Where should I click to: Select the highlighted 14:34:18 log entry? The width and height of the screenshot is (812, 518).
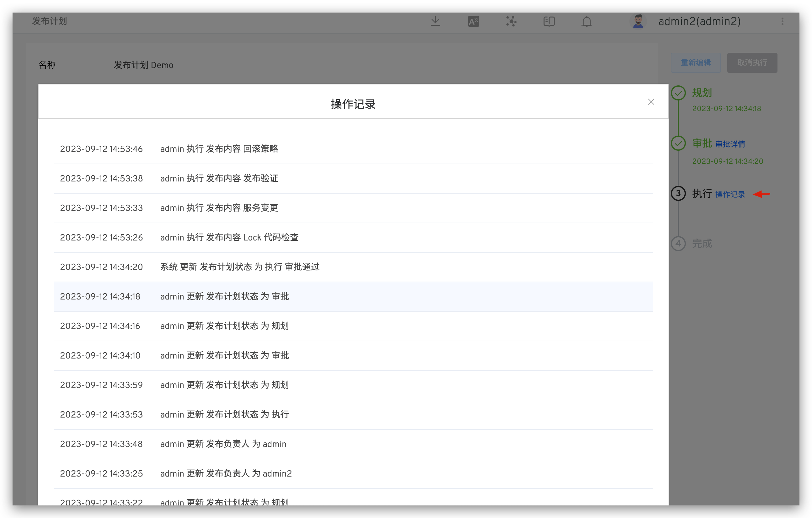(225, 296)
